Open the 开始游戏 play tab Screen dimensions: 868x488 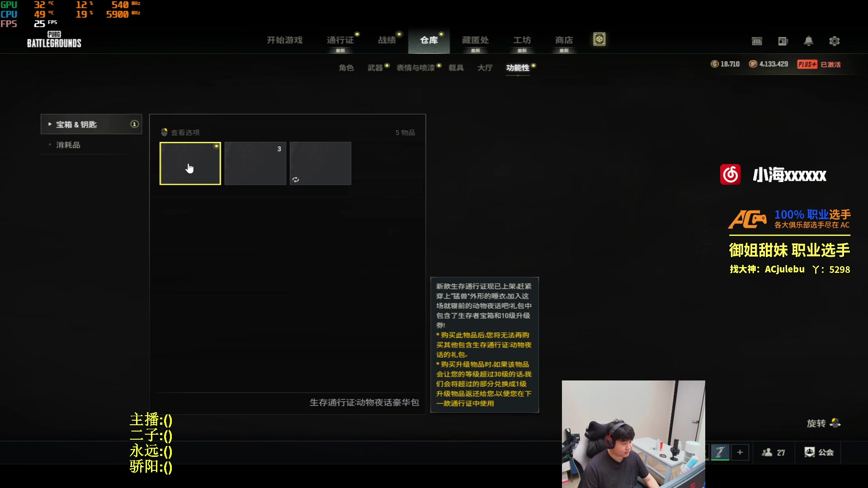click(x=284, y=40)
